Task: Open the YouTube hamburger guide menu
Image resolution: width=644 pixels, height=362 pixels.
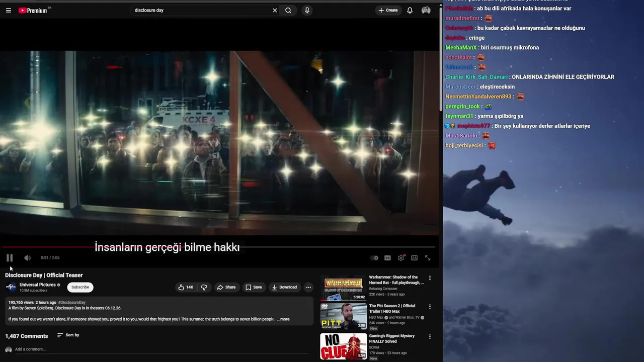Action: 9,10
